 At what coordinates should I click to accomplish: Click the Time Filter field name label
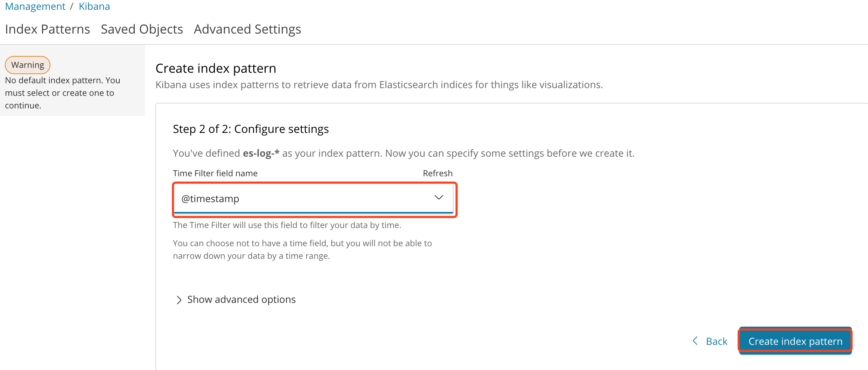point(215,173)
